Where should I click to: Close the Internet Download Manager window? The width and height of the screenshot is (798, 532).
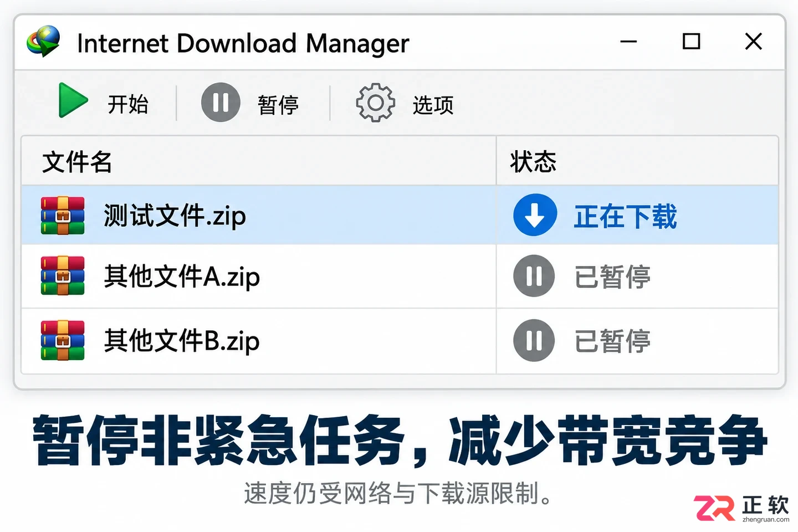pyautogui.click(x=754, y=41)
